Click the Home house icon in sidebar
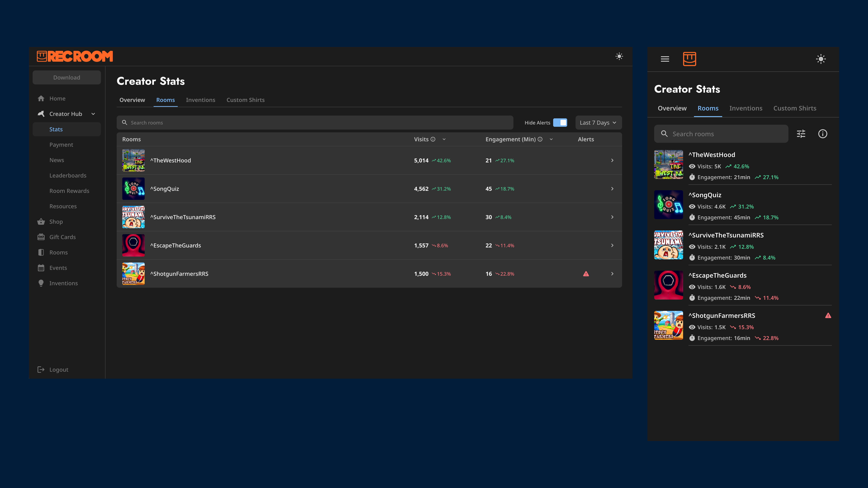This screenshot has height=488, width=868. 41,98
